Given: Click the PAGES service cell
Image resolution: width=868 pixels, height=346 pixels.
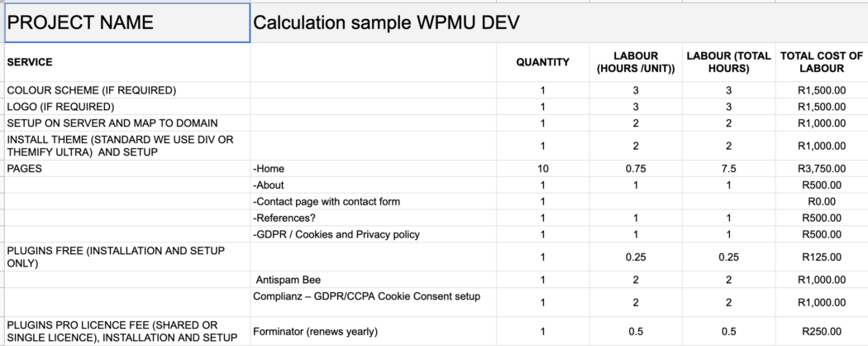Looking at the screenshot, I should pyautogui.click(x=127, y=169).
